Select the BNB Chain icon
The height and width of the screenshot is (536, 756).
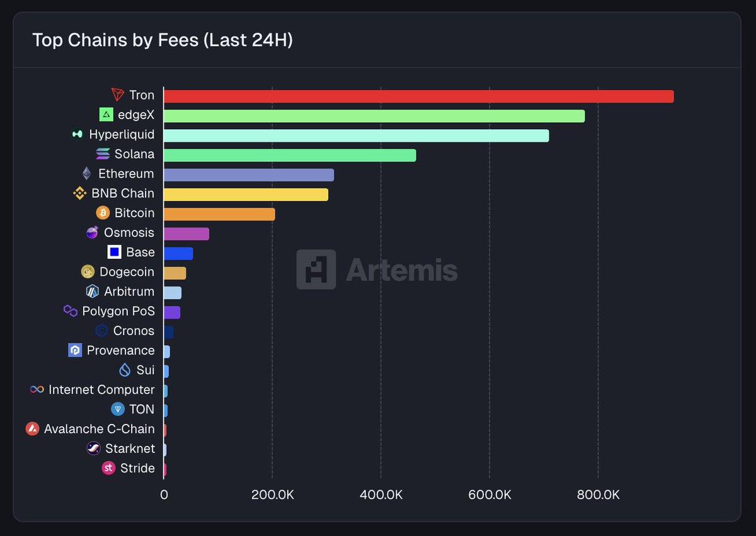pos(79,193)
